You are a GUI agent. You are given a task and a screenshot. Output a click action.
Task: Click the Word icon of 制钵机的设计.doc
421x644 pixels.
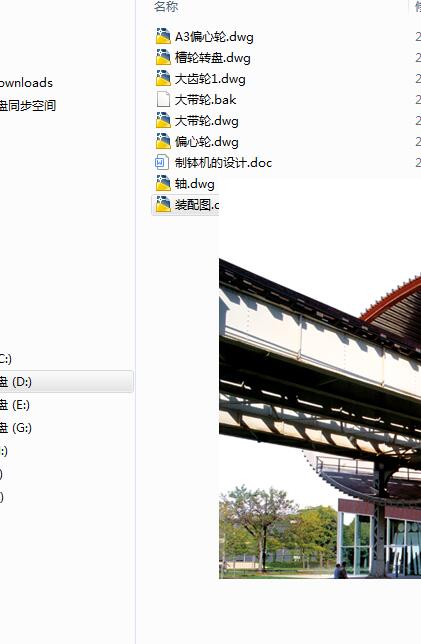pyautogui.click(x=162, y=163)
